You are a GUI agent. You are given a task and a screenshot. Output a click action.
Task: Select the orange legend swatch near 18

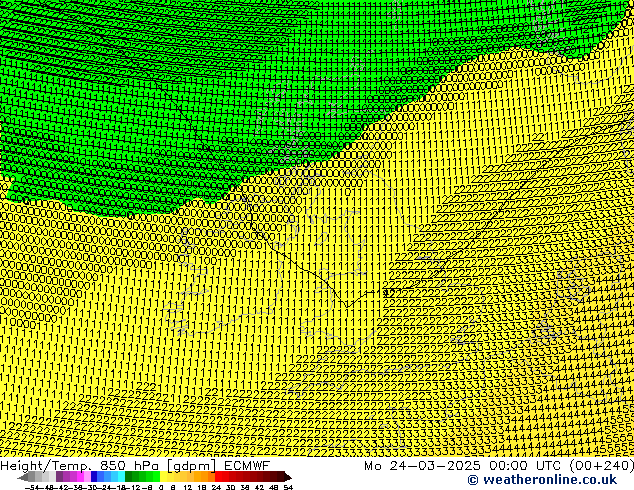tap(205, 476)
